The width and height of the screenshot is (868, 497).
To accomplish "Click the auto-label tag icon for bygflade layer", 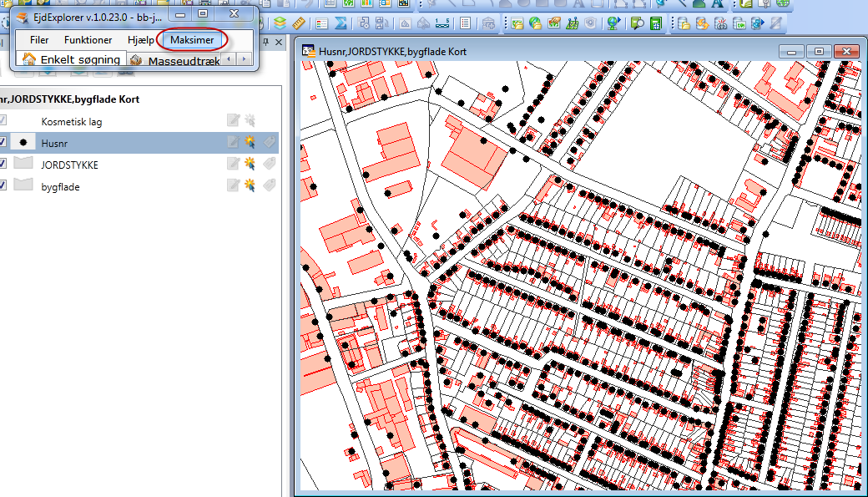I will click(x=268, y=186).
